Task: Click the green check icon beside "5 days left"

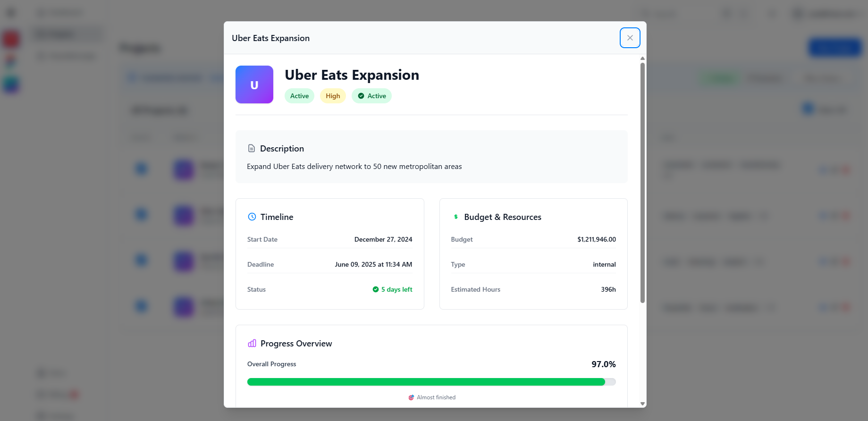Action: click(x=376, y=289)
